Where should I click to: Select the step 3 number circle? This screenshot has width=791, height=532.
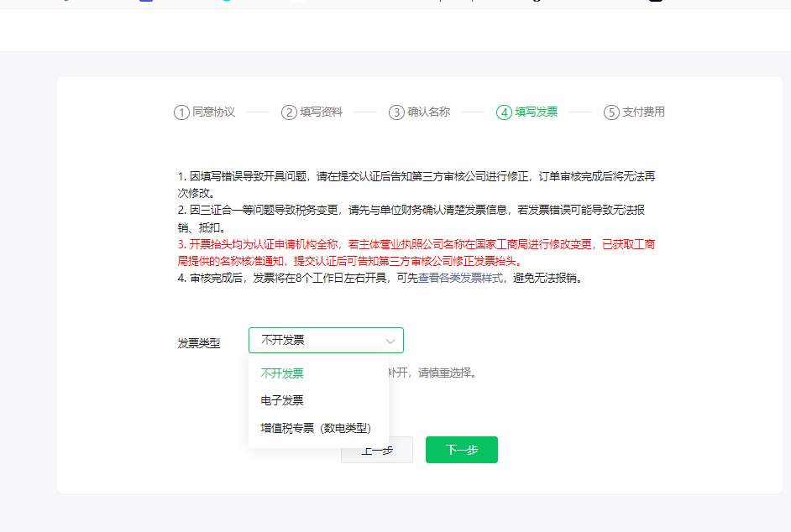(396, 112)
